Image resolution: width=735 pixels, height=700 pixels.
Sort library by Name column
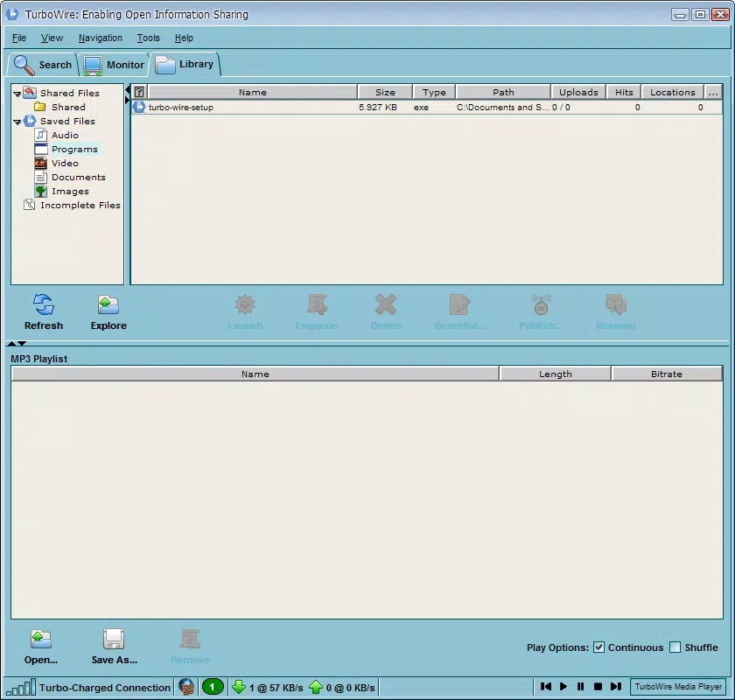253,92
